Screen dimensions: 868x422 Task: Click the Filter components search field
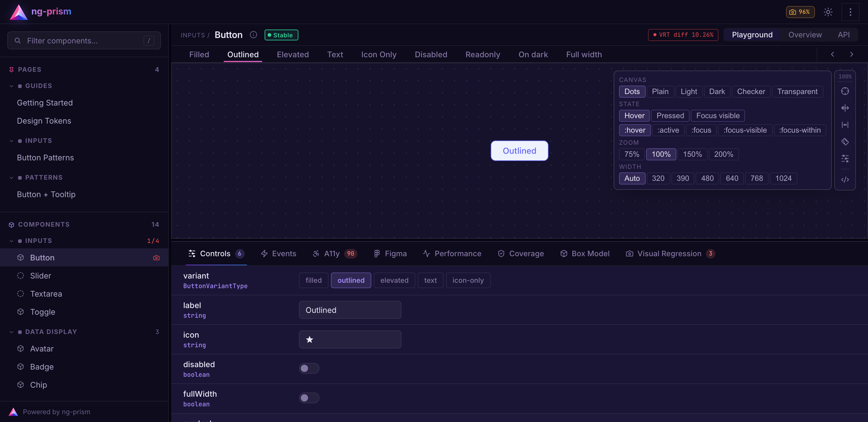pyautogui.click(x=84, y=40)
